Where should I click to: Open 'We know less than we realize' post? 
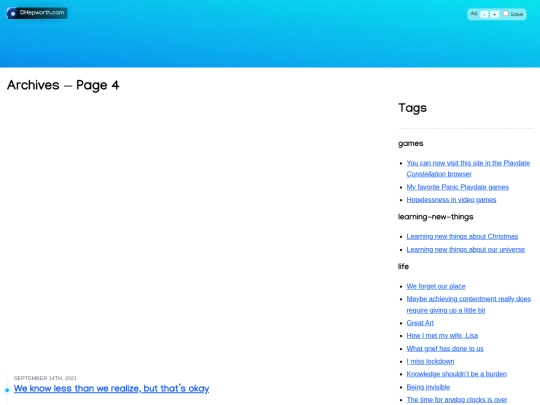pyautogui.click(x=111, y=388)
